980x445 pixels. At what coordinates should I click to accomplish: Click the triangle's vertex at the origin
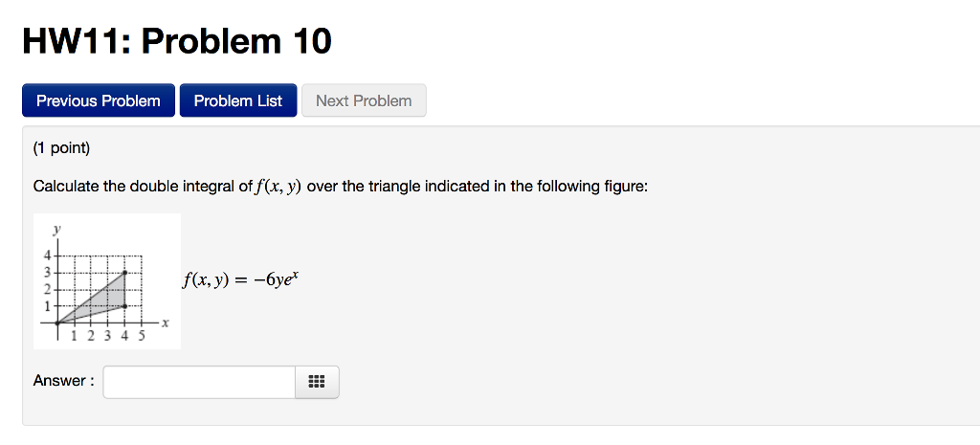point(57,323)
